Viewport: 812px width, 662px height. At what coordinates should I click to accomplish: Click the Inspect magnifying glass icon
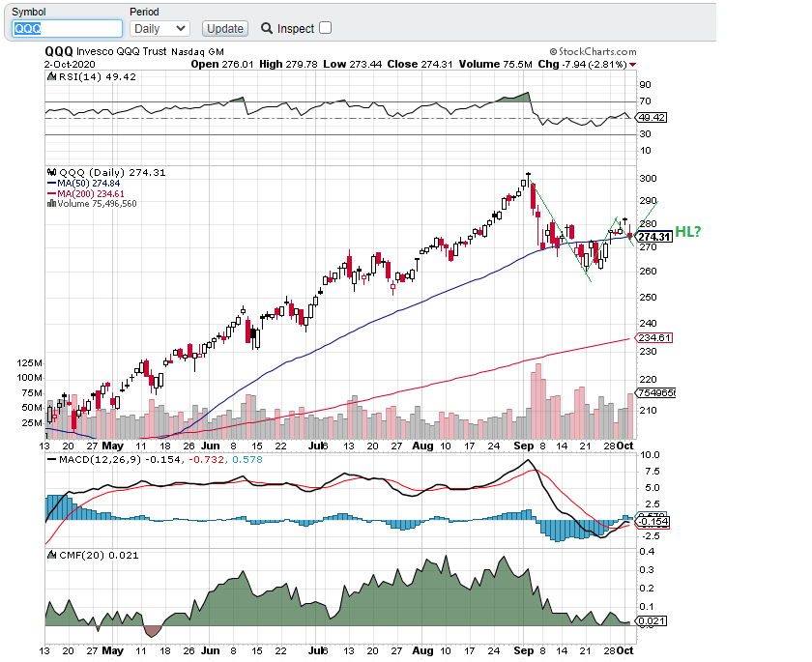267,28
